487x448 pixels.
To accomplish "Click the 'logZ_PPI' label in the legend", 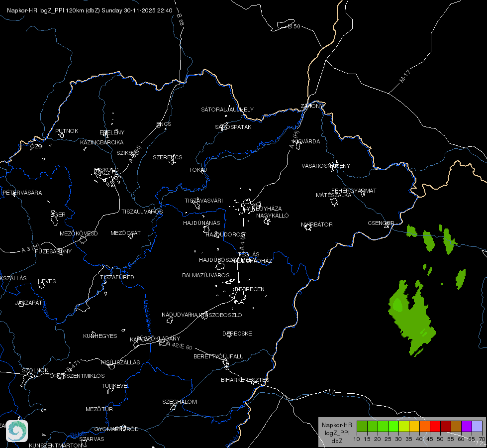I will 337,433.
